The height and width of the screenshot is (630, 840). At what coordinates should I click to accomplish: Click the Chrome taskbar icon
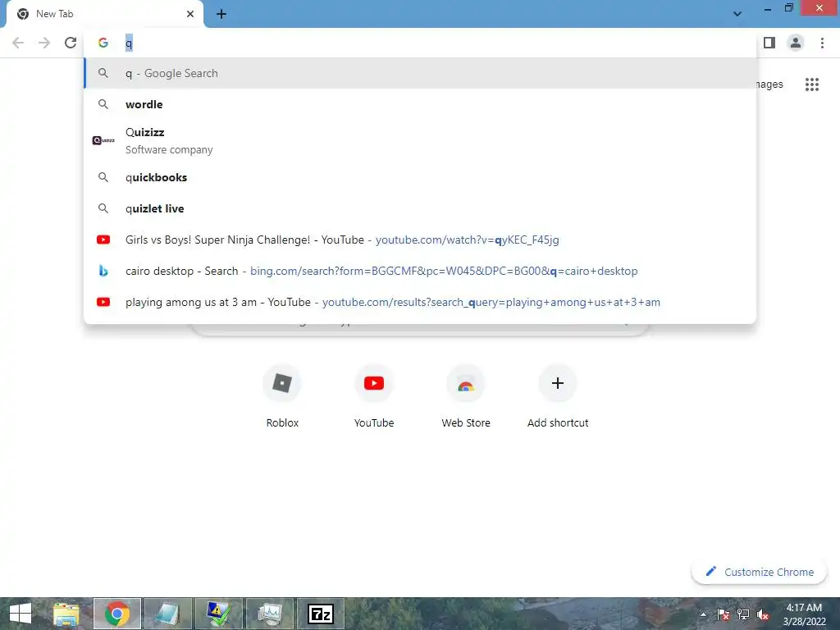[x=117, y=614]
